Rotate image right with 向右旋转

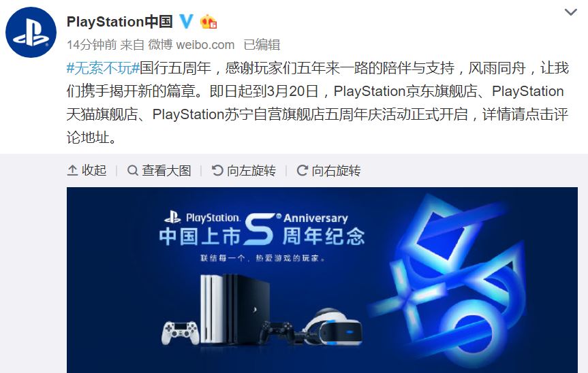pos(329,170)
